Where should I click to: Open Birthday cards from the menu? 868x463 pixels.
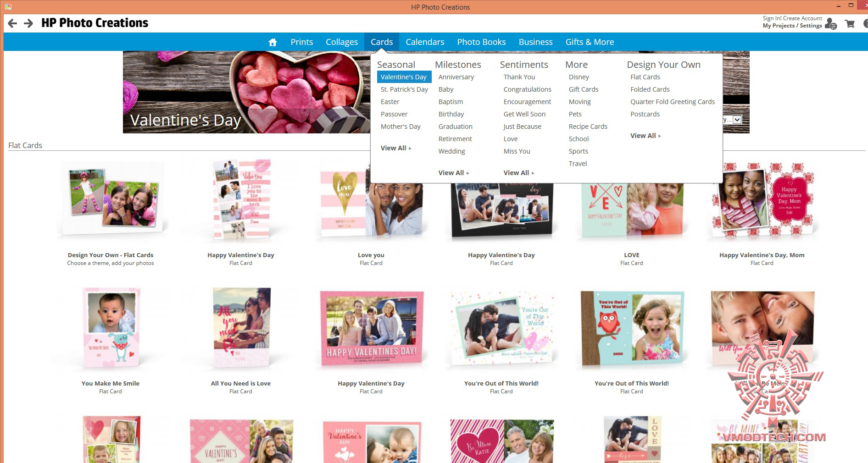click(x=451, y=114)
